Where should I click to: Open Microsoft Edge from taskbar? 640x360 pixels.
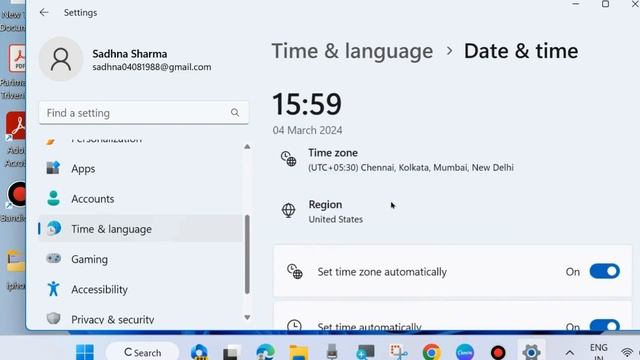(266, 352)
